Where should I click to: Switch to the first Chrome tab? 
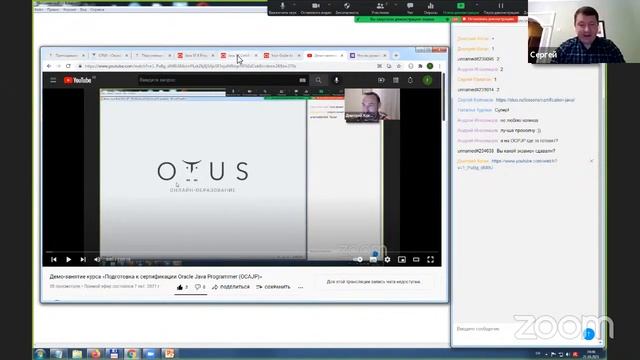tap(67, 55)
